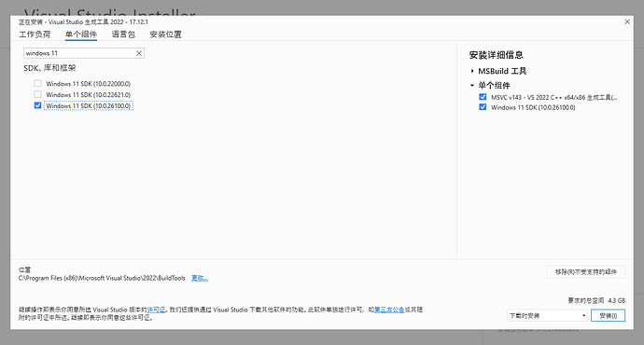
Task: Click the MSVC v143 component text
Action: coord(554,97)
